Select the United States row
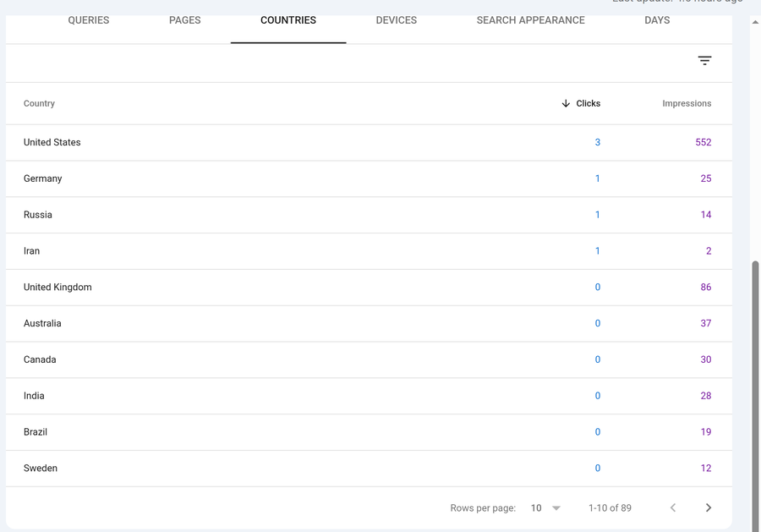 [369, 142]
